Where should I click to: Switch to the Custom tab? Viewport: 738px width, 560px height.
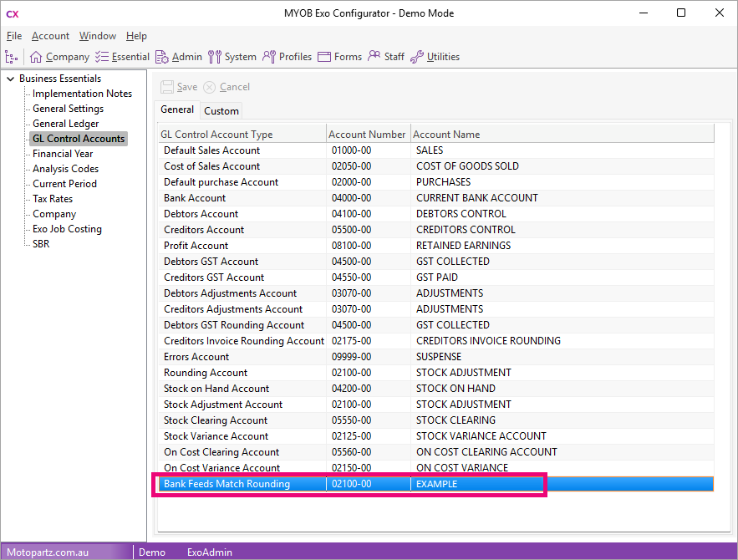[221, 111]
